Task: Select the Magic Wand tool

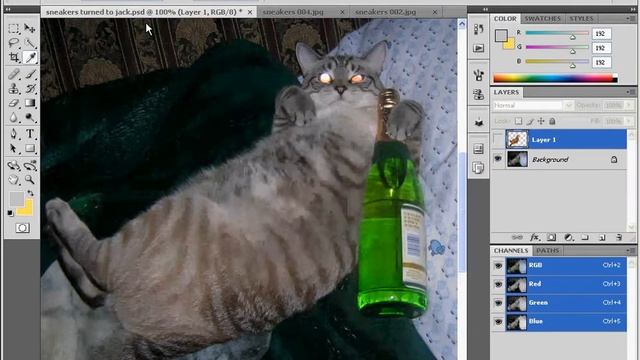Action: point(30,43)
